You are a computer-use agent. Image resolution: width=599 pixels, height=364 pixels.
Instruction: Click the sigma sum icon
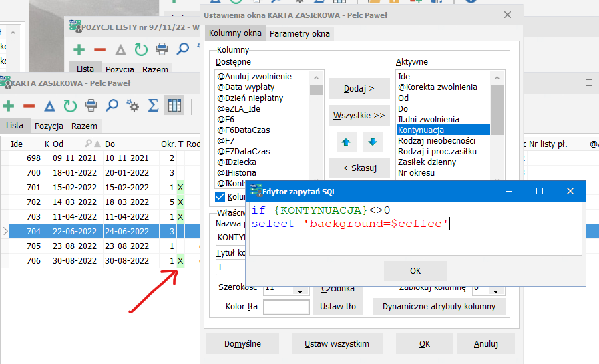pyautogui.click(x=153, y=106)
